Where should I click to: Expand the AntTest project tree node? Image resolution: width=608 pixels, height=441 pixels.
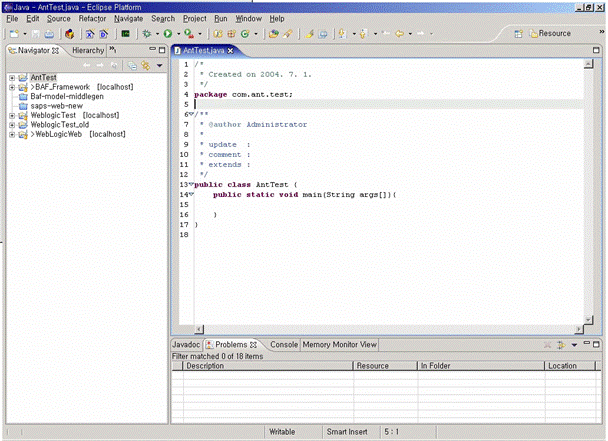pos(11,77)
